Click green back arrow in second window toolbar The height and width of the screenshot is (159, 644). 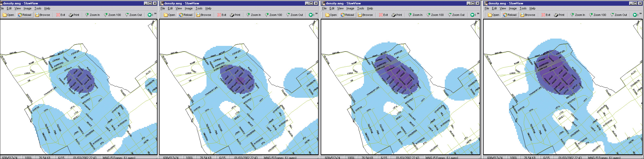coord(311,15)
